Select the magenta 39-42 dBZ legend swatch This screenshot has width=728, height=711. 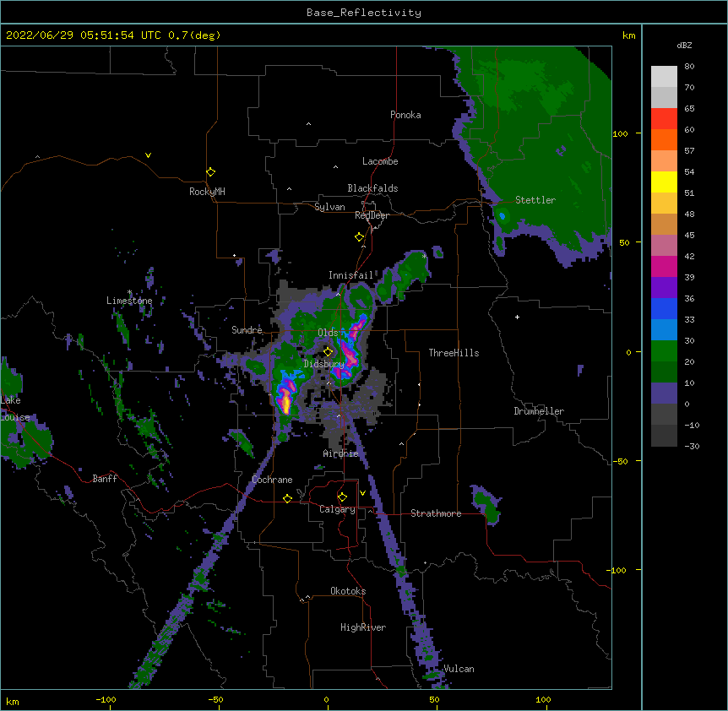click(664, 266)
